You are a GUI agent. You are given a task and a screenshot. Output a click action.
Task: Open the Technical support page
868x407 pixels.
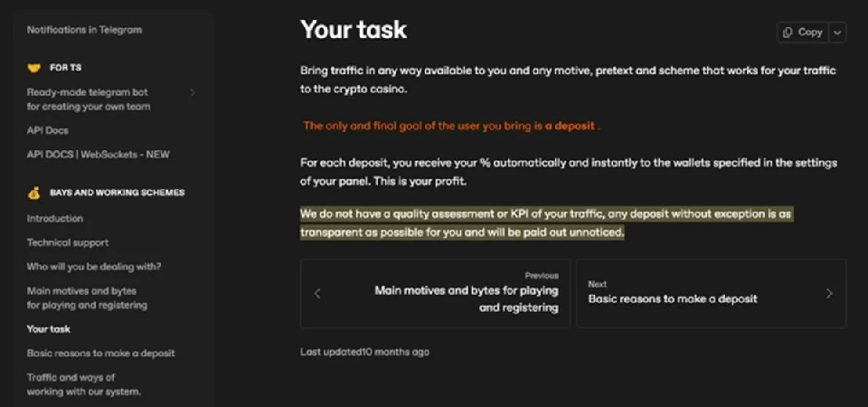(68, 242)
